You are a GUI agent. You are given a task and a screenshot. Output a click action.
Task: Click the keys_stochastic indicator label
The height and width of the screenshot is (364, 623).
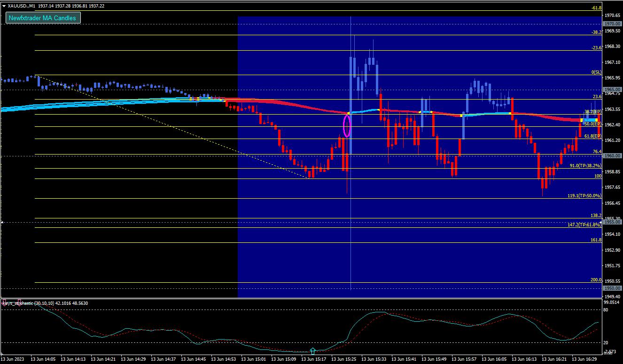point(45,303)
